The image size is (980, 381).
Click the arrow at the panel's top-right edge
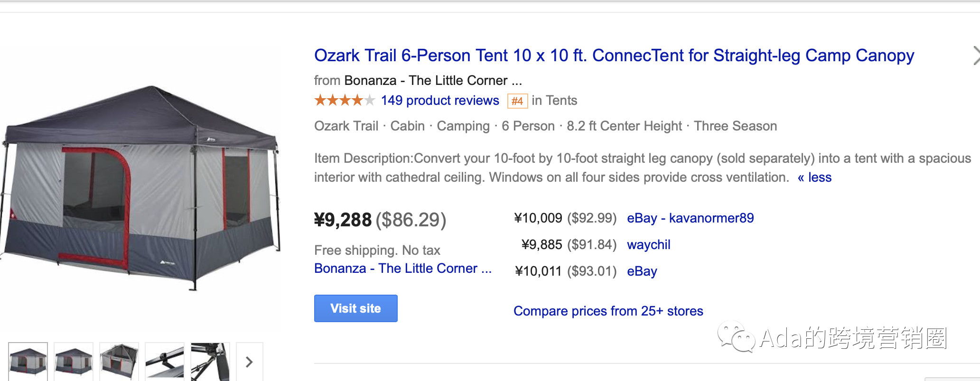point(975,56)
